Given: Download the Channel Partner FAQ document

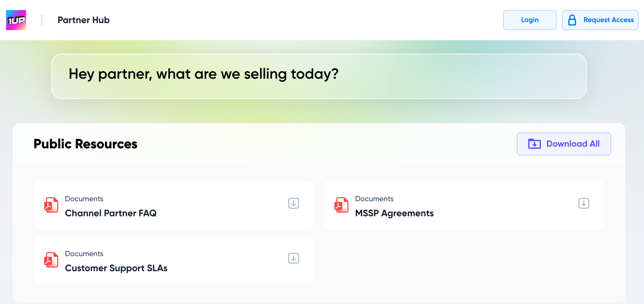Looking at the screenshot, I should pyautogui.click(x=294, y=203).
